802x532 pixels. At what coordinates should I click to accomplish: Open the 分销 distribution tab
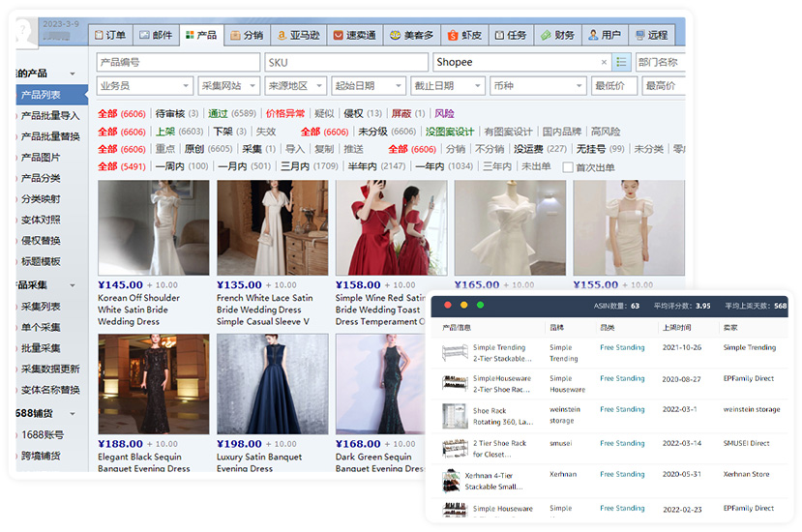point(247,35)
